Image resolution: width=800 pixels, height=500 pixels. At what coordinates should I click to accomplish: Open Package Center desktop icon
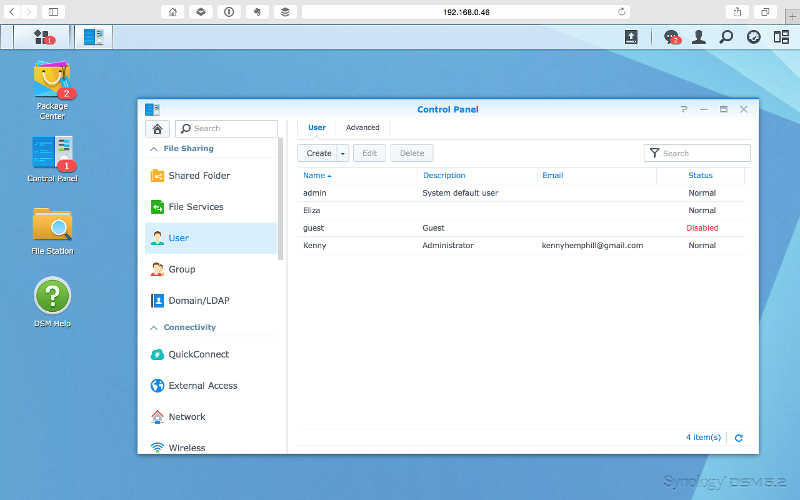[x=53, y=90]
